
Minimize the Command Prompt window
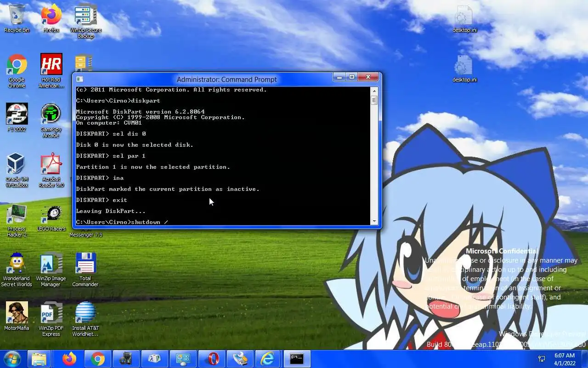click(339, 77)
